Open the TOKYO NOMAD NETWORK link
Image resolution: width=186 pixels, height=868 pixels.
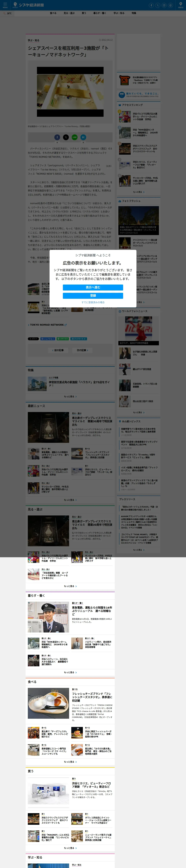point(47,325)
